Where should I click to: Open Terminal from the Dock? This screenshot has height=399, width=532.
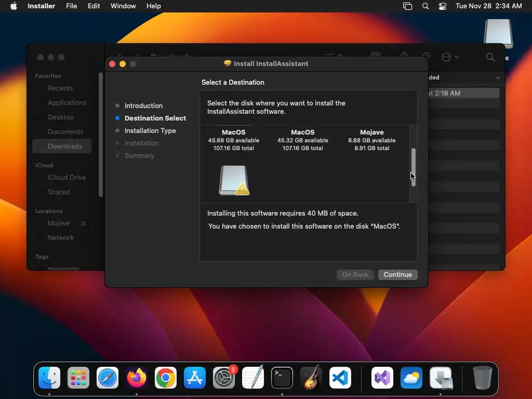point(282,378)
